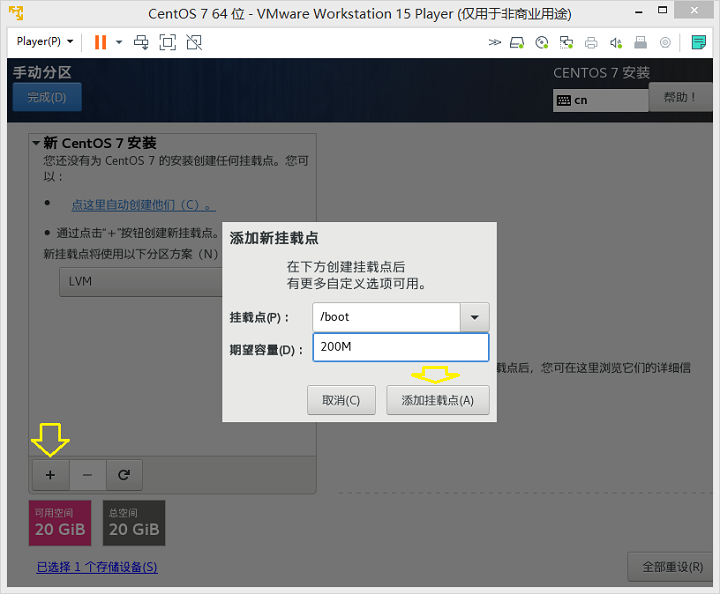Click the cn keyboard layout indicator

point(600,100)
